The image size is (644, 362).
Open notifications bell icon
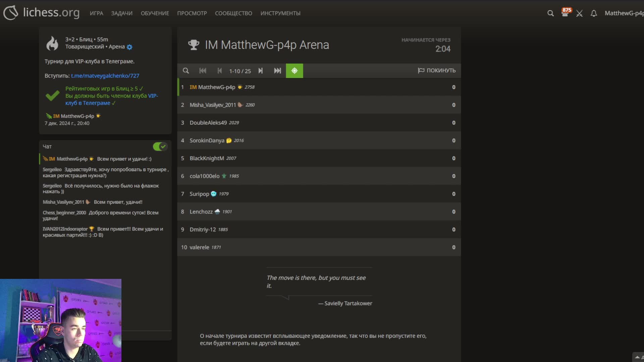pos(594,13)
